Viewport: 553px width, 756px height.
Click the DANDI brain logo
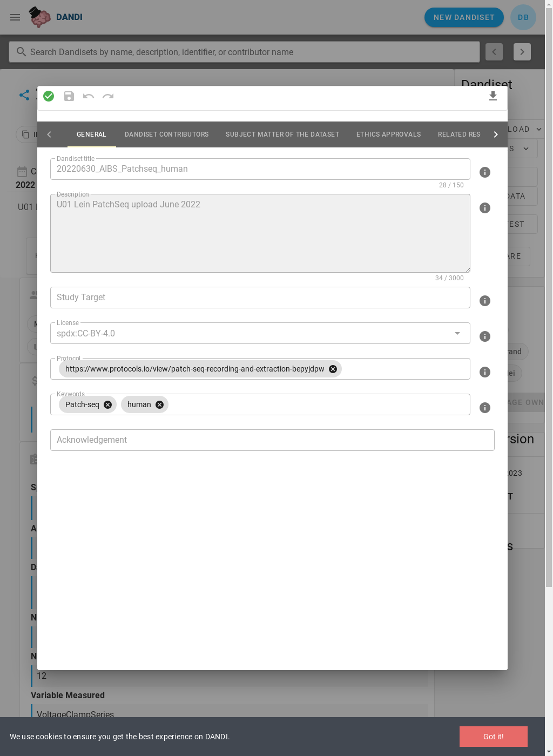40,17
